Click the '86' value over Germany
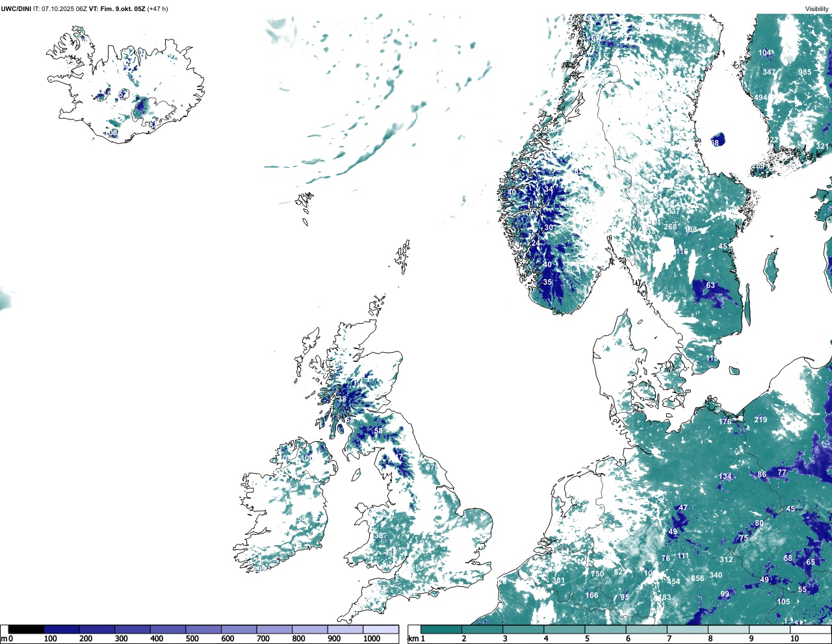Screen dimensions: 832x644 click(762, 474)
